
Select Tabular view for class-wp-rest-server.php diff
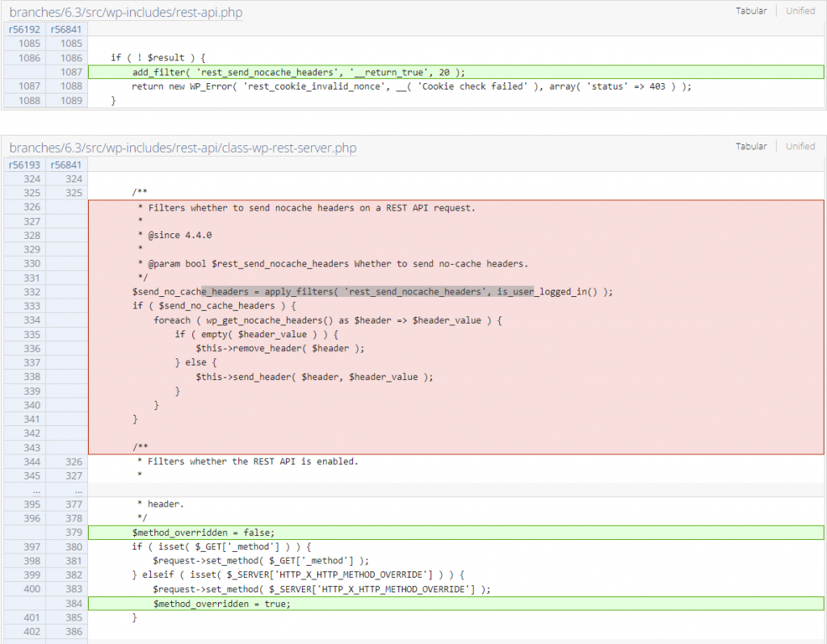750,147
